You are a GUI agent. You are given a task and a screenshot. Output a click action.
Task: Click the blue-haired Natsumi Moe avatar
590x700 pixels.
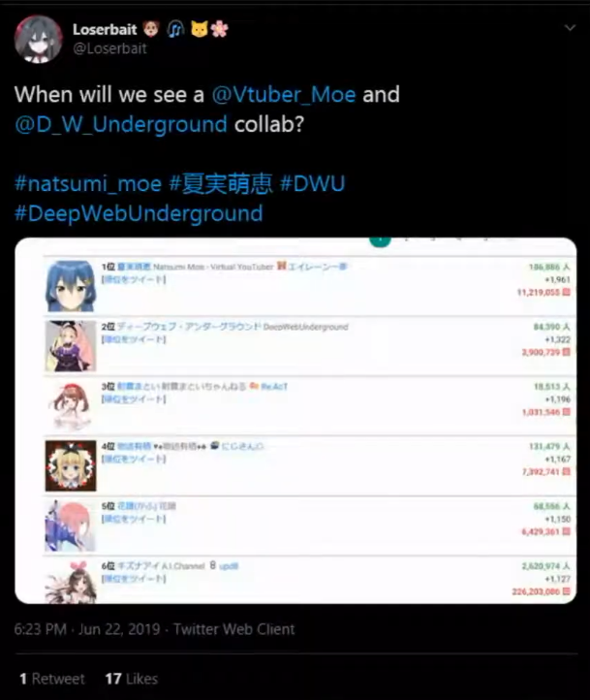(x=71, y=286)
